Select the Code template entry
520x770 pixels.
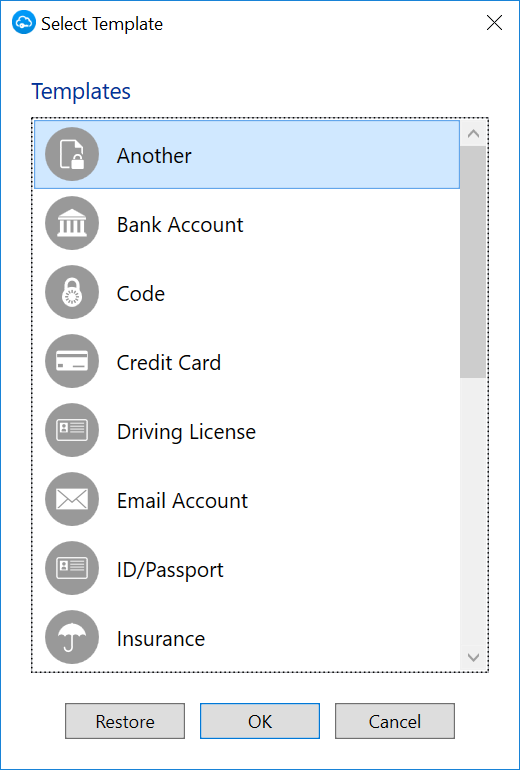247,292
